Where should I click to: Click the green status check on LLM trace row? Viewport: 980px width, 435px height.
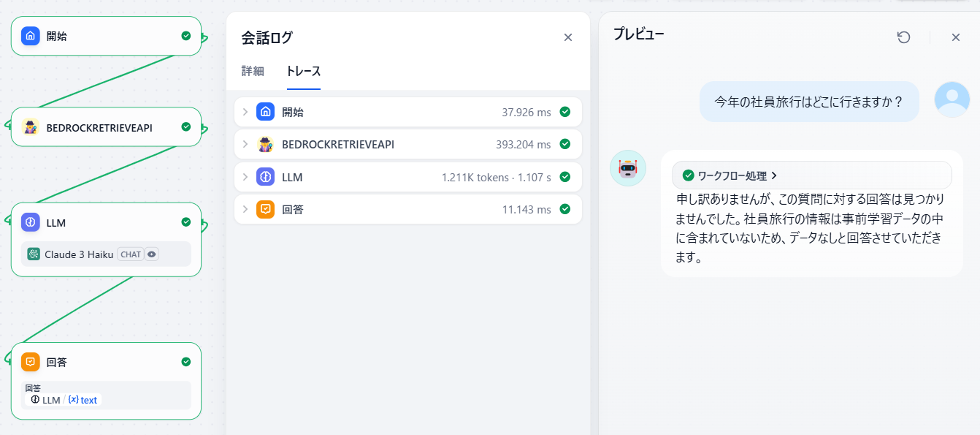(x=564, y=177)
